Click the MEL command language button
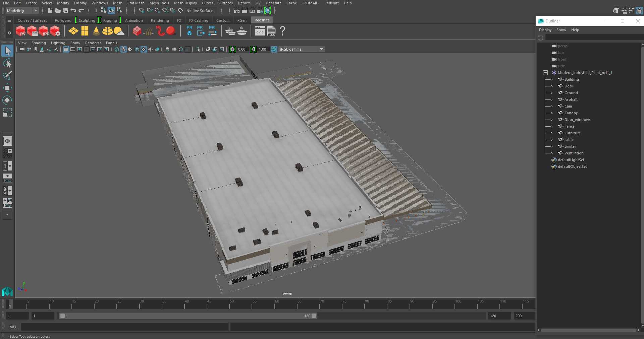Viewport: 644px width, 339px height. point(13,327)
